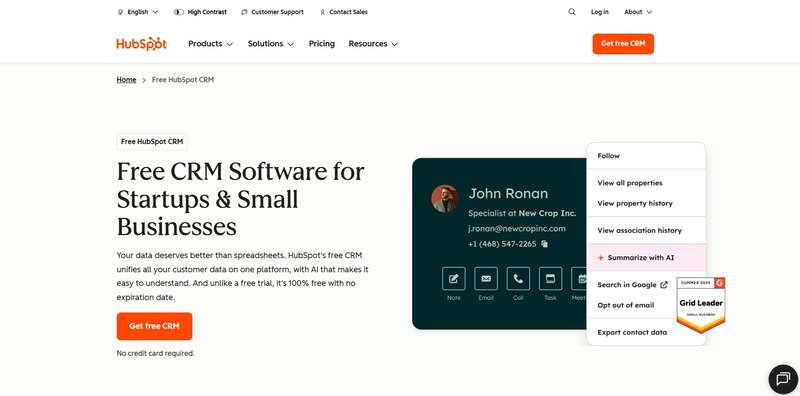Expand the Products menu
Screen dimensions: 800x396
210,44
